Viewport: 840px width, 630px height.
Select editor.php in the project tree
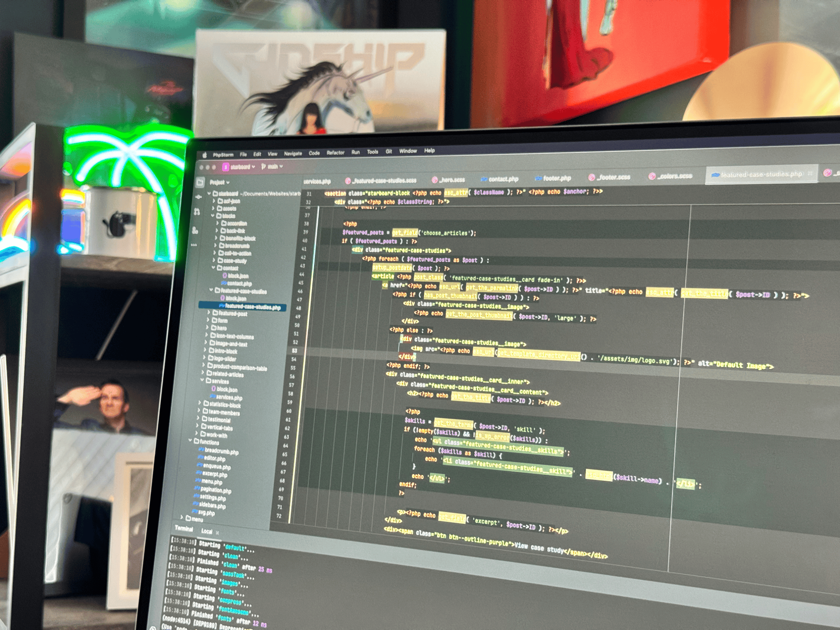coord(212,458)
